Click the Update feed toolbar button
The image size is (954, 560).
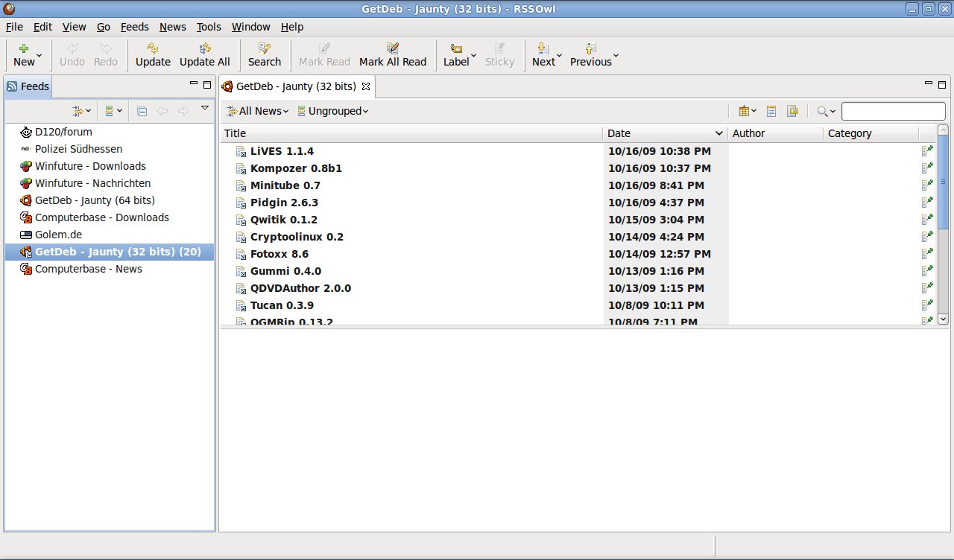click(x=153, y=55)
